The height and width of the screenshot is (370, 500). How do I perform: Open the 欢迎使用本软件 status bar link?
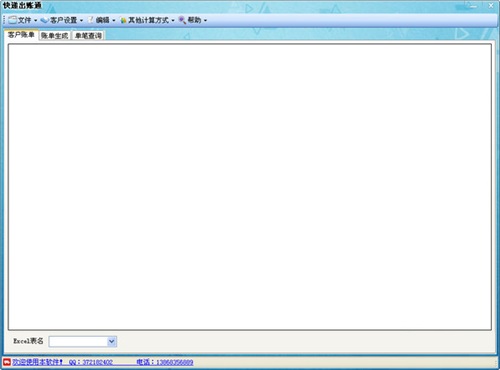(x=37, y=362)
